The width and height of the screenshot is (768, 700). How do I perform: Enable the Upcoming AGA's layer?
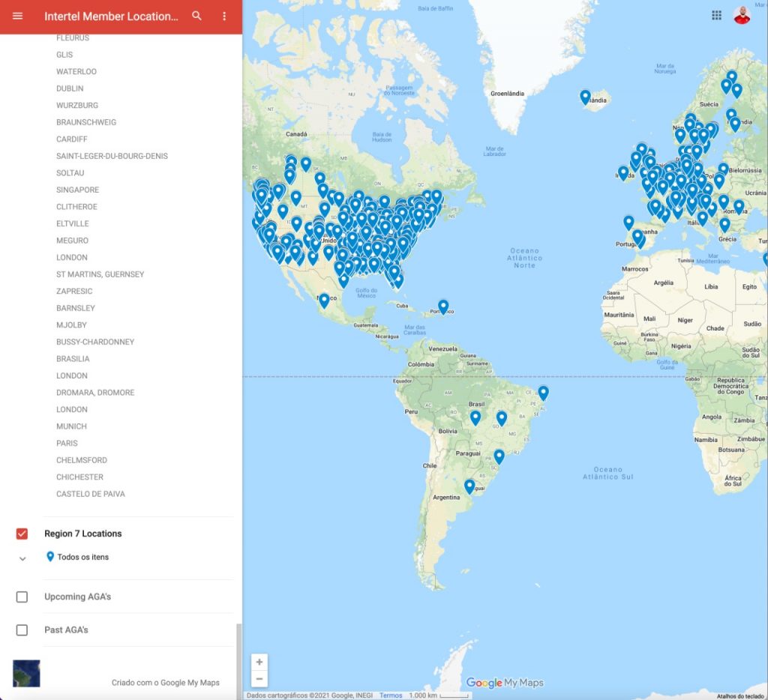coord(22,597)
